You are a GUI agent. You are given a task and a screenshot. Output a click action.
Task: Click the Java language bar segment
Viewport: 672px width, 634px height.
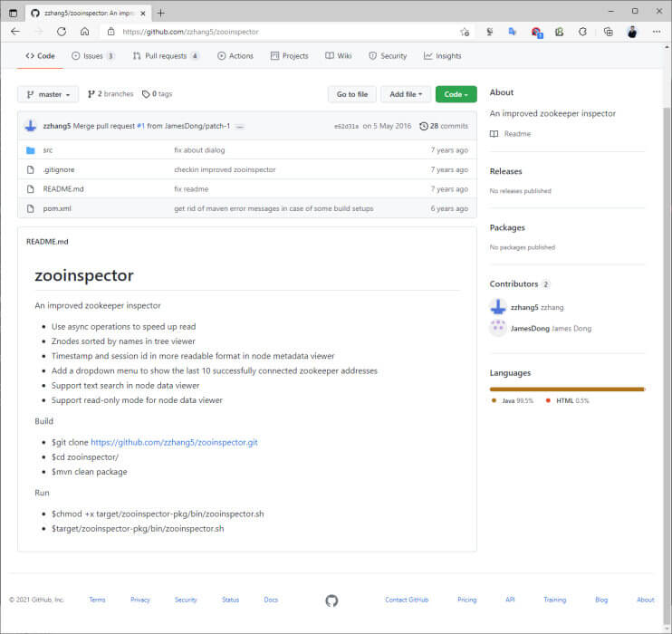pos(567,389)
